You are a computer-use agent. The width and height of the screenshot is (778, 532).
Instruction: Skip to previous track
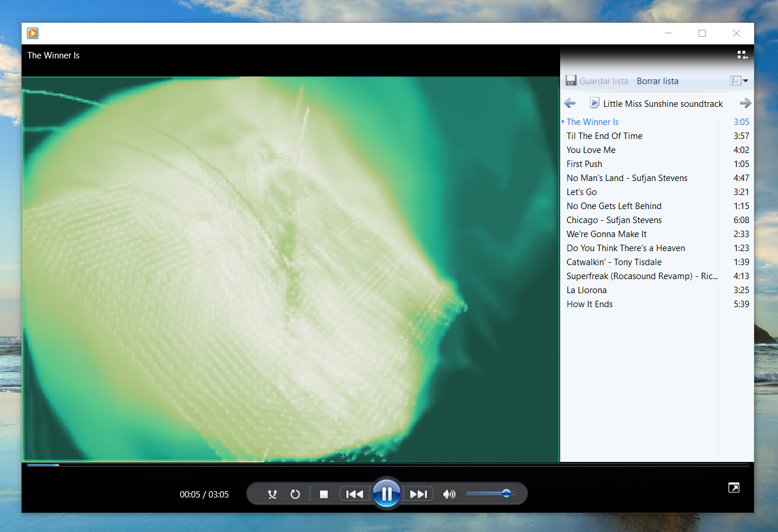[x=355, y=494]
